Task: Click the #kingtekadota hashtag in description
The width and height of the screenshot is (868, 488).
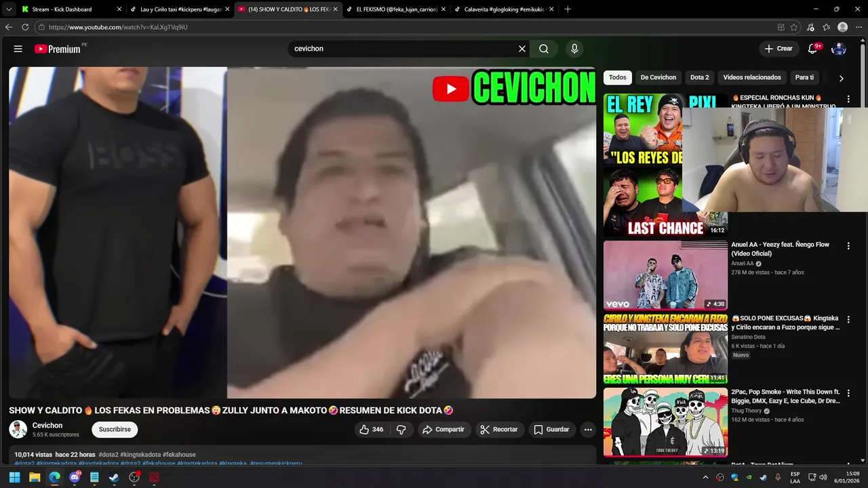Action: click(x=140, y=455)
